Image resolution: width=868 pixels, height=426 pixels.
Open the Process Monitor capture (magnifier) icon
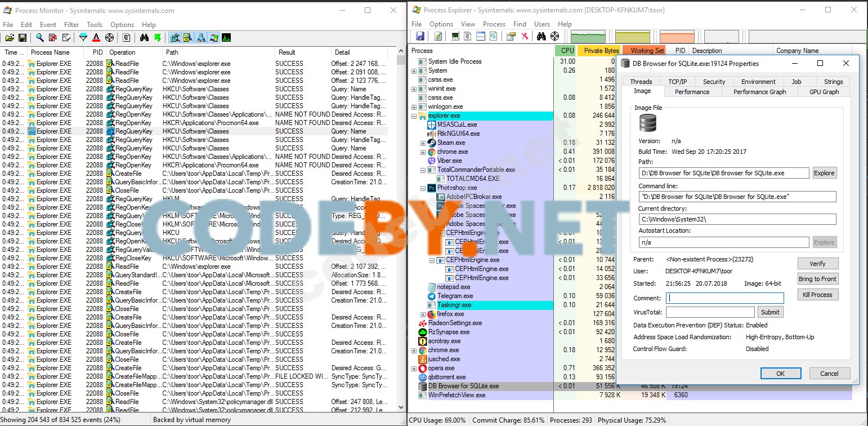(x=40, y=38)
